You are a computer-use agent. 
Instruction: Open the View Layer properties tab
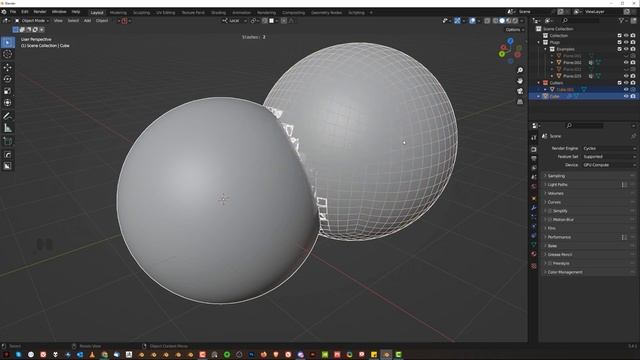[x=534, y=168]
